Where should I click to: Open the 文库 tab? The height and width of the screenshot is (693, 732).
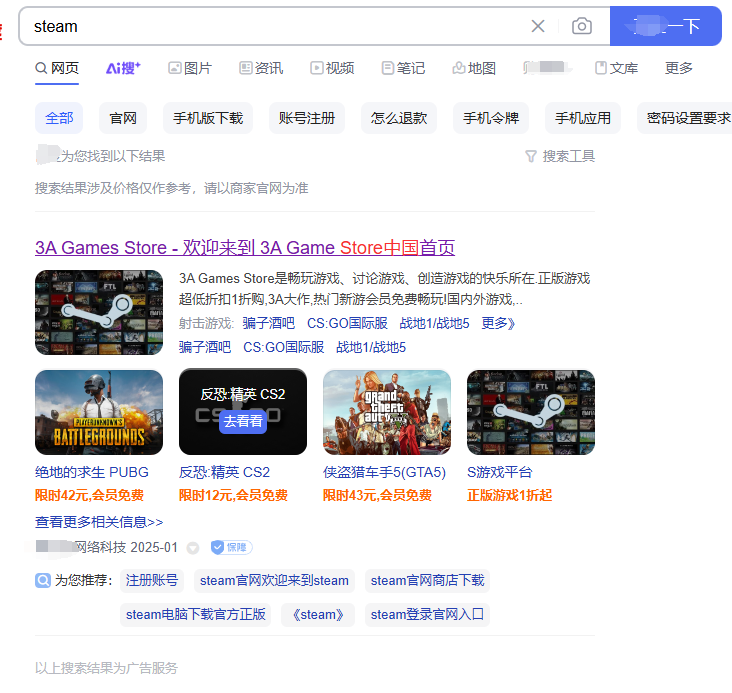(x=616, y=68)
